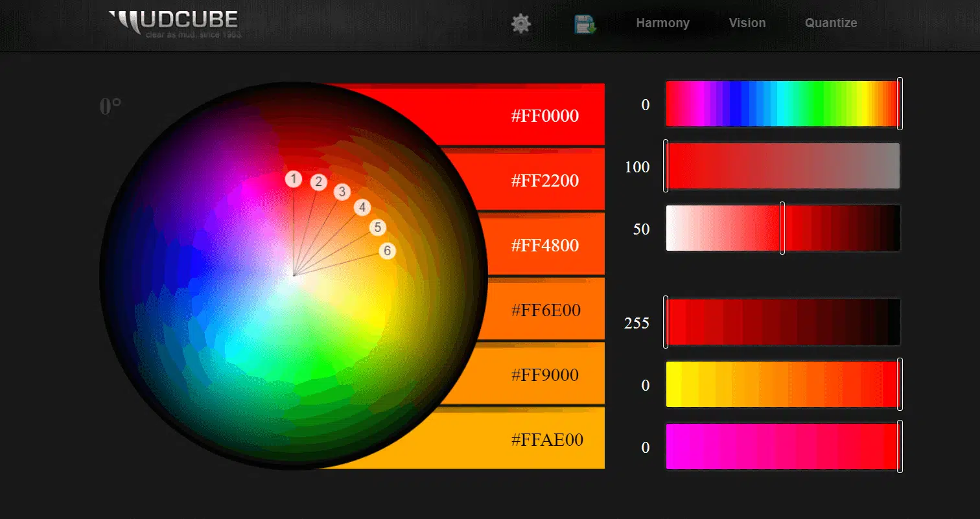This screenshot has width=980, height=519.
Task: Click the rainbow hue slider
Action: click(783, 104)
